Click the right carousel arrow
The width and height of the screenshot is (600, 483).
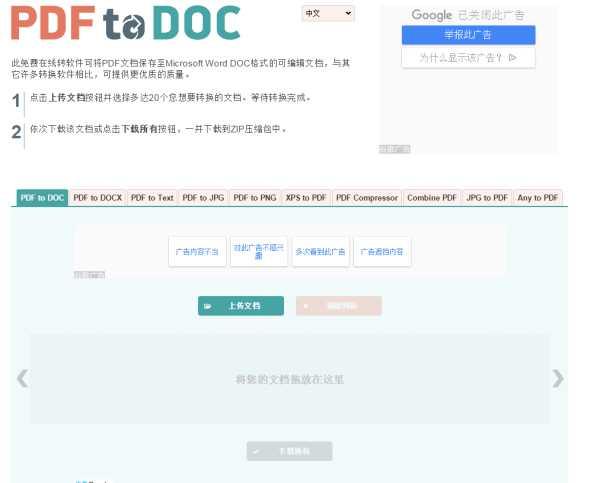click(558, 379)
